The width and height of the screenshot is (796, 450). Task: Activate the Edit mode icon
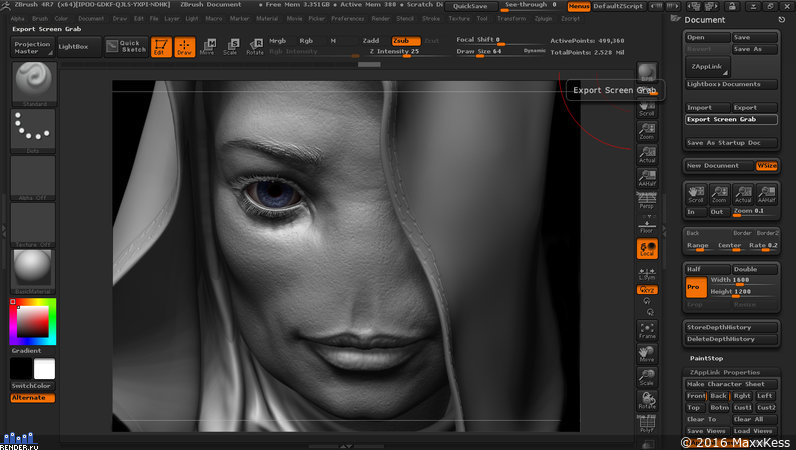(x=161, y=47)
